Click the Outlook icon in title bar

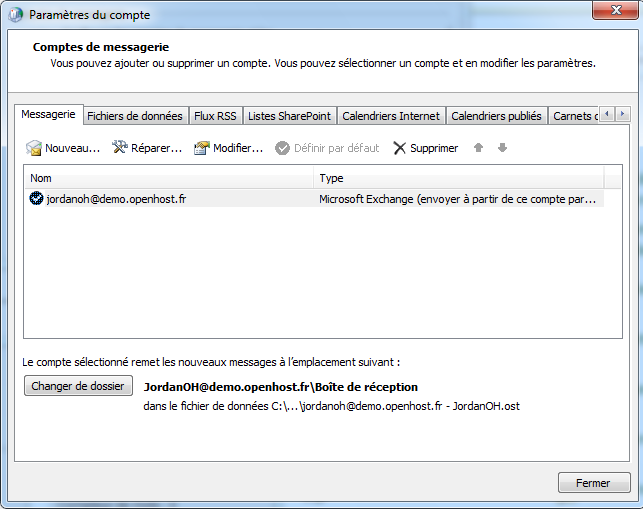click(16, 15)
